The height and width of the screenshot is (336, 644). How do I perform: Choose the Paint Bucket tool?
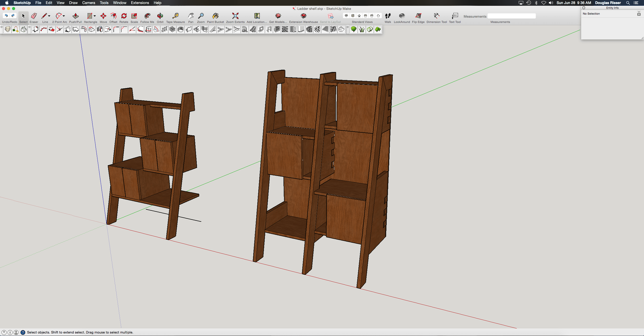215,16
